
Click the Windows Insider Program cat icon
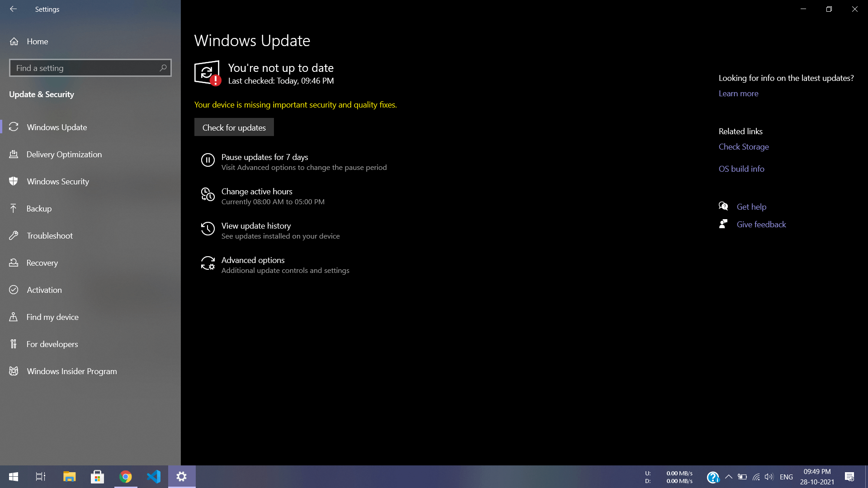(x=14, y=371)
